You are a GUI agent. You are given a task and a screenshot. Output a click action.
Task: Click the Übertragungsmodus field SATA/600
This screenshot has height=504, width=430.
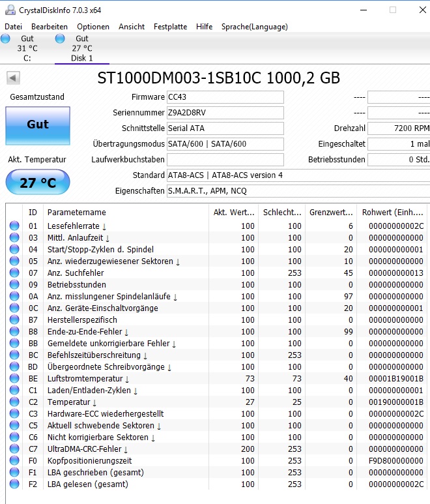coord(225,144)
